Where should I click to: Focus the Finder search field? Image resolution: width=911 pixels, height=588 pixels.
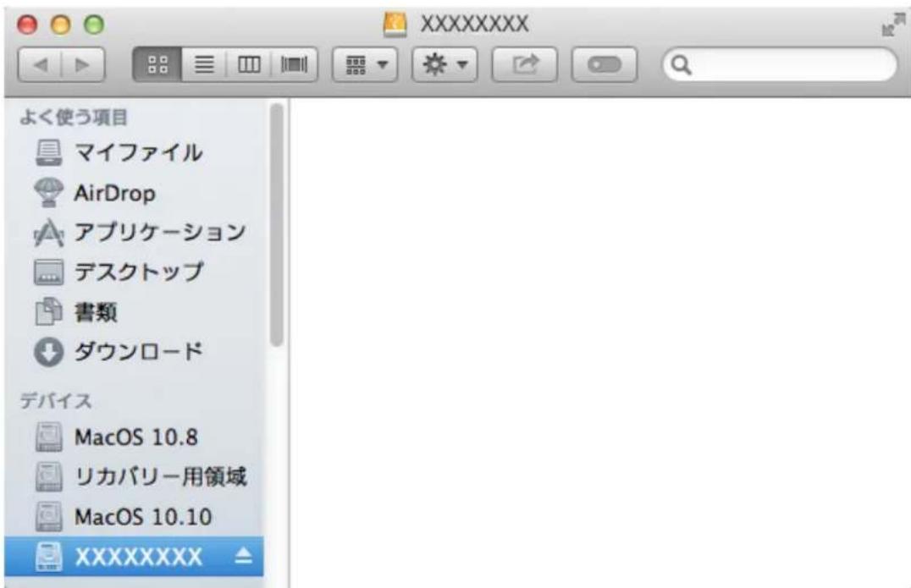[x=781, y=64]
